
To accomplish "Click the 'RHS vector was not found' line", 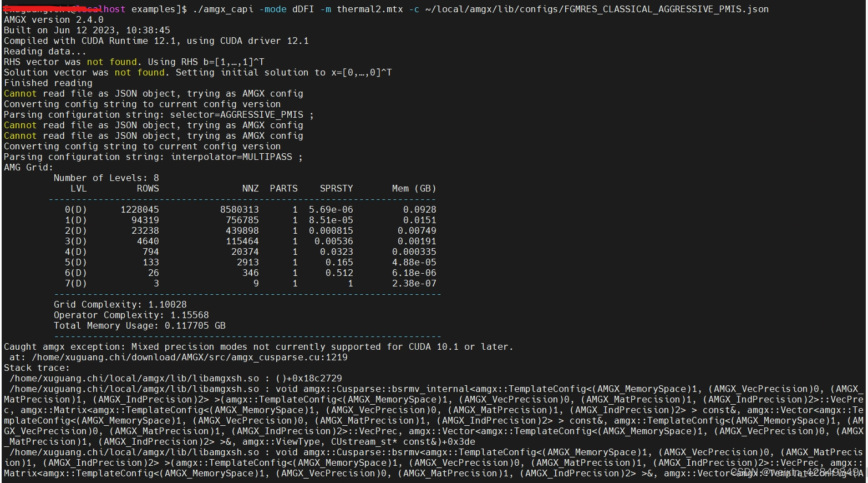I will pyautogui.click(x=134, y=62).
